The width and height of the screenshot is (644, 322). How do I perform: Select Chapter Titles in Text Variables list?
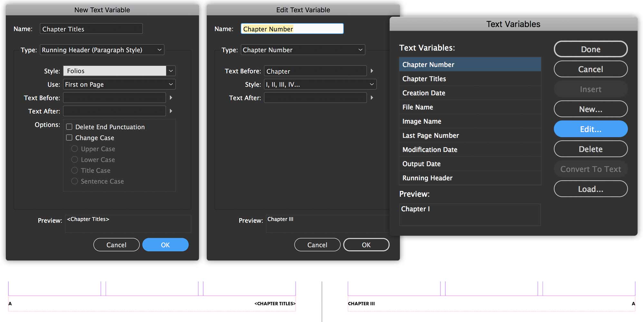pyautogui.click(x=470, y=79)
